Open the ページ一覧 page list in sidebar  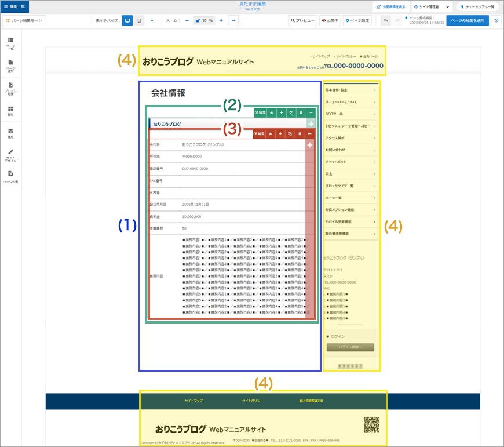(x=10, y=43)
